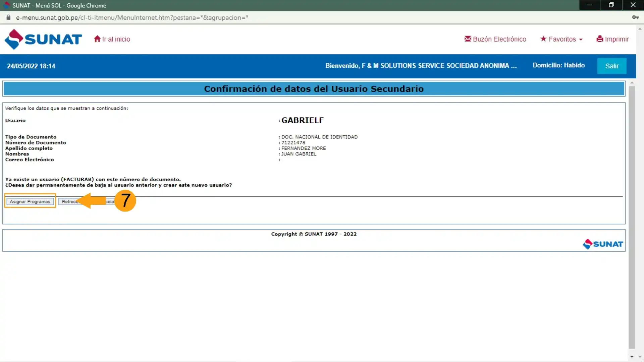
Task: Open Buzón Electrónico link text
Action: [499, 39]
